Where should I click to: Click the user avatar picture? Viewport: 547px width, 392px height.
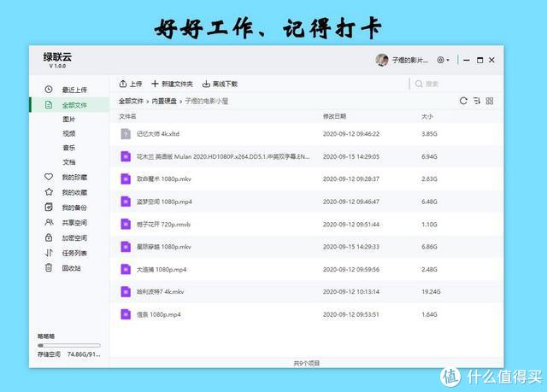click(x=382, y=61)
